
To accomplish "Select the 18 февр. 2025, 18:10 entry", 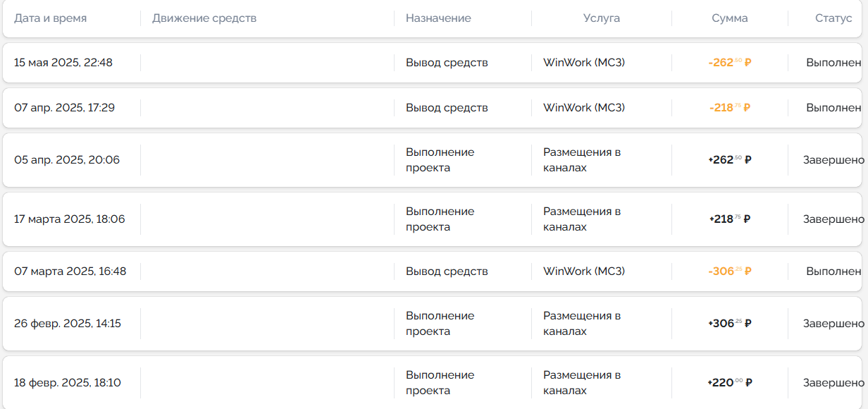I will click(68, 383).
